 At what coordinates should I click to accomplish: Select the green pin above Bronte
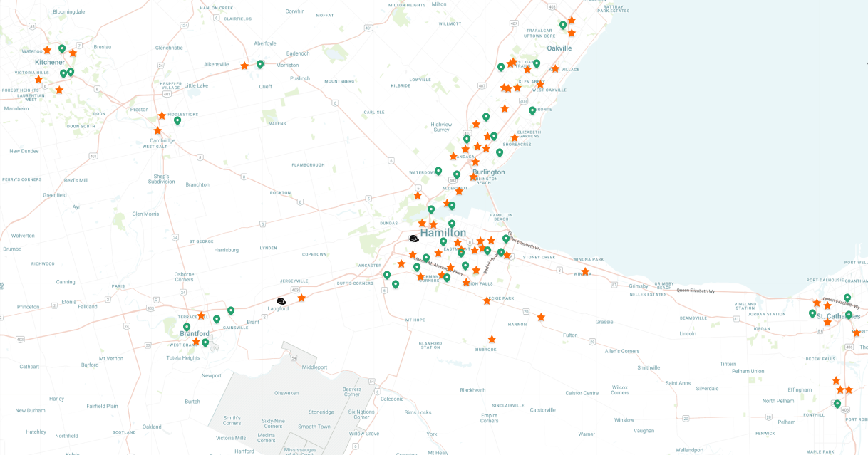532,111
